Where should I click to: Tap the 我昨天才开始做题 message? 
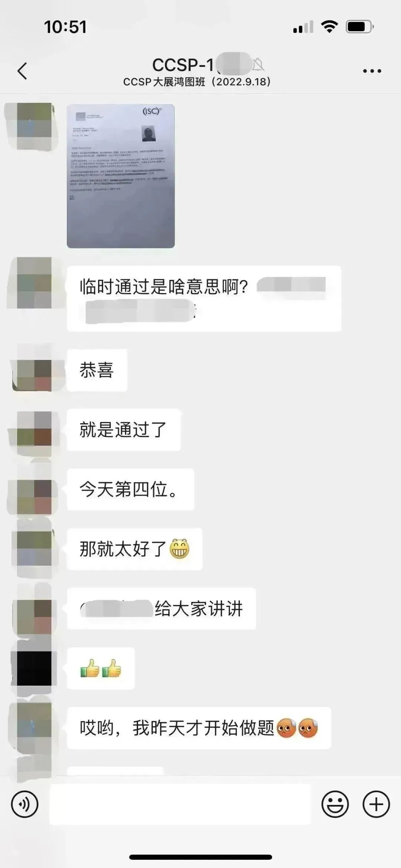199,728
